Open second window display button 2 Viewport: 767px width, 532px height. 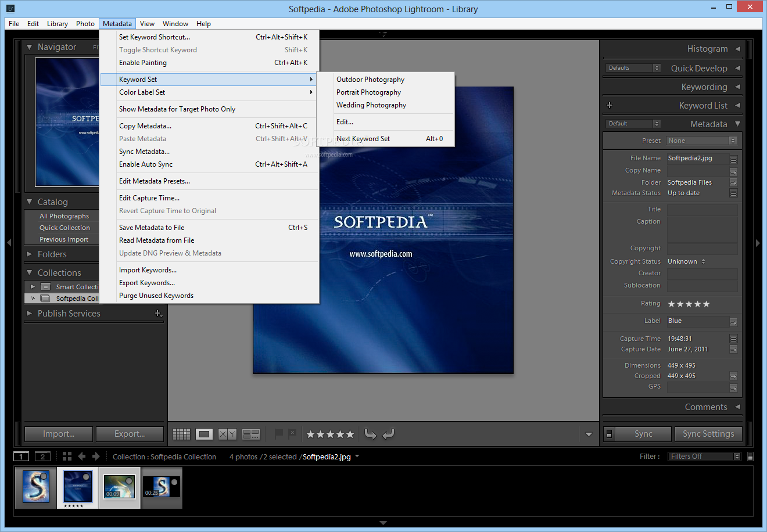pos(42,456)
